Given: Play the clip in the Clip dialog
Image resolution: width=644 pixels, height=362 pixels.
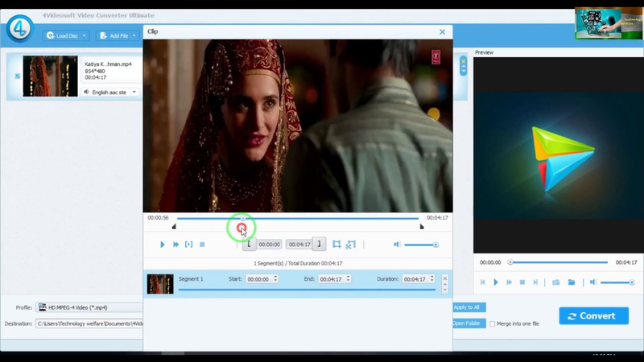Looking at the screenshot, I should tap(163, 245).
